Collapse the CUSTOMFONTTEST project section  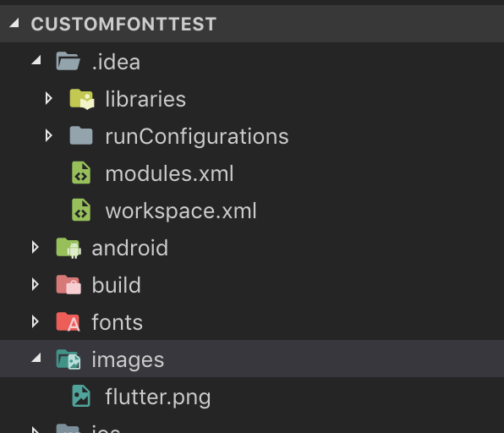click(x=14, y=23)
